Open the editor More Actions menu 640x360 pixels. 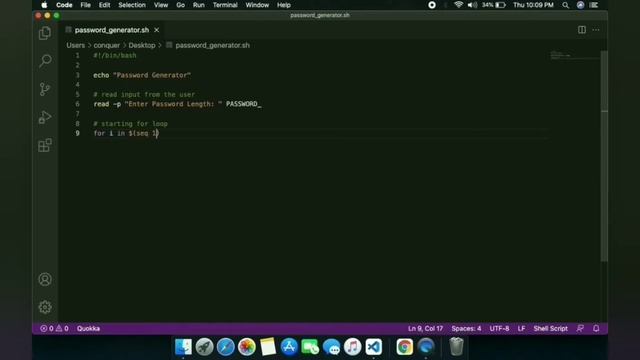[x=596, y=30]
